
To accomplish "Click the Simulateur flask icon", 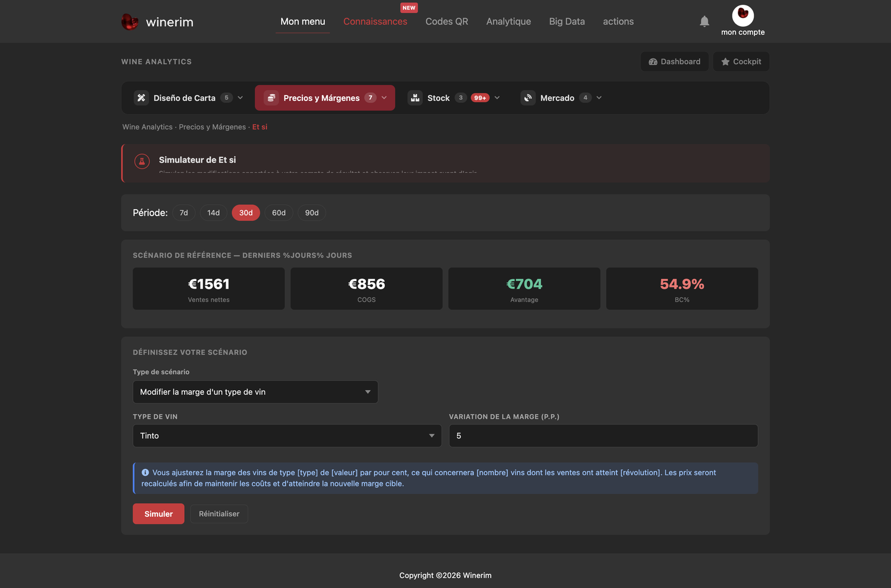I will (142, 161).
